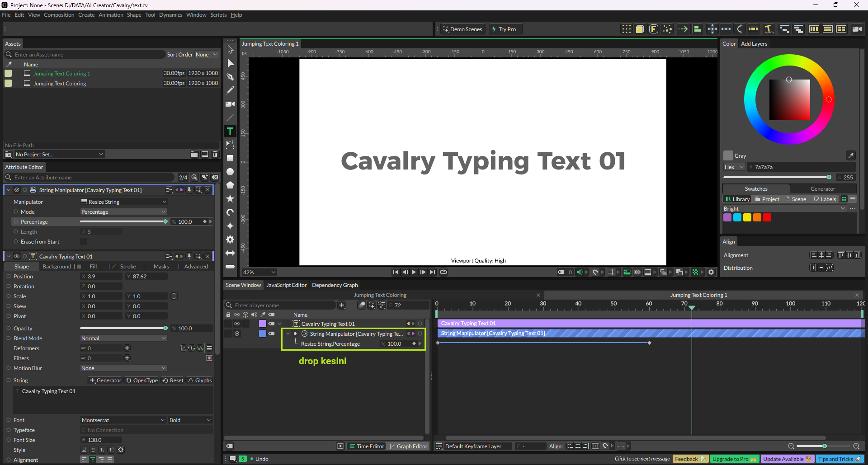Open the Blend Mode dropdown
The height and width of the screenshot is (465, 868).
pyautogui.click(x=123, y=338)
